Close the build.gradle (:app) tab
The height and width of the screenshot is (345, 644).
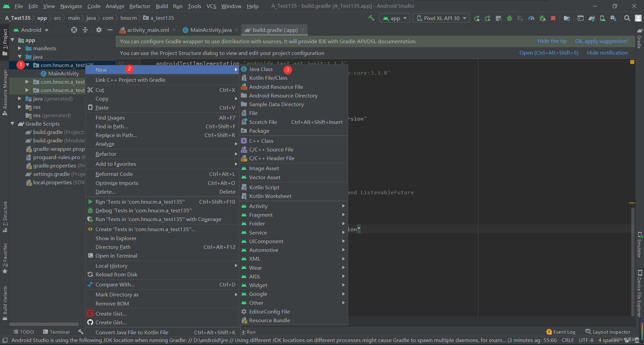click(303, 30)
